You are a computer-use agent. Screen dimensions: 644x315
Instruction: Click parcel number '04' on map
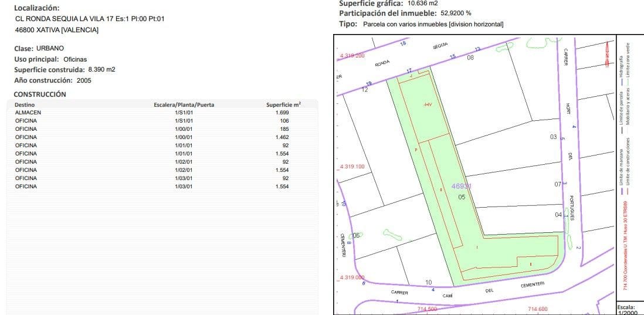pyautogui.click(x=558, y=215)
